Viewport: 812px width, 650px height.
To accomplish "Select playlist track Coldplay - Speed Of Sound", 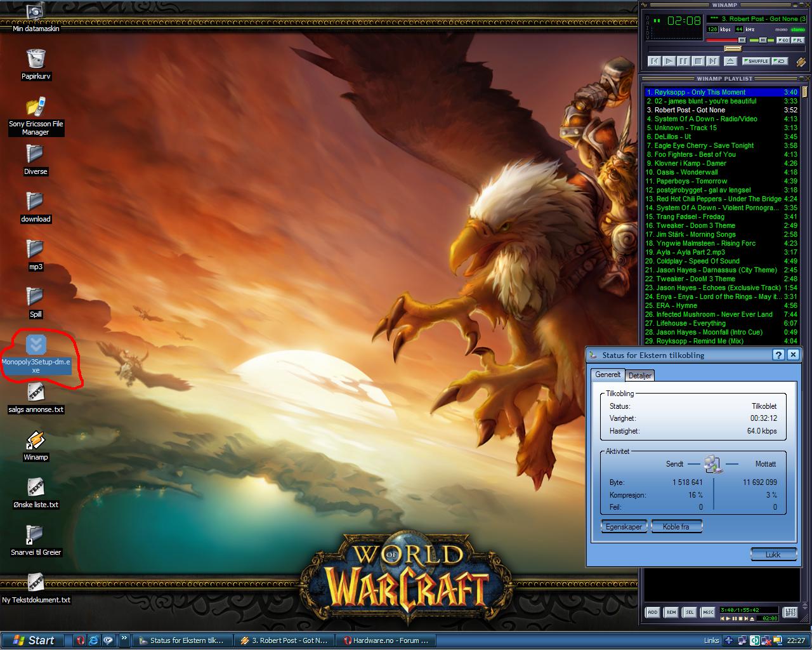I will point(722,261).
